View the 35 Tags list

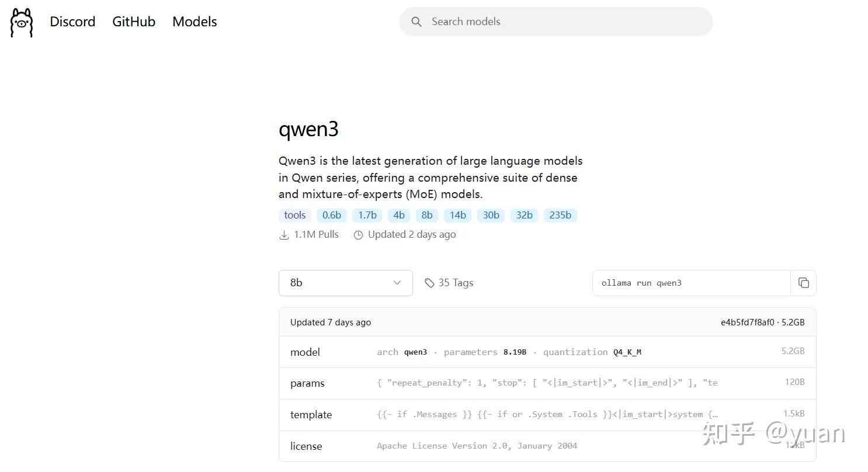[456, 283]
